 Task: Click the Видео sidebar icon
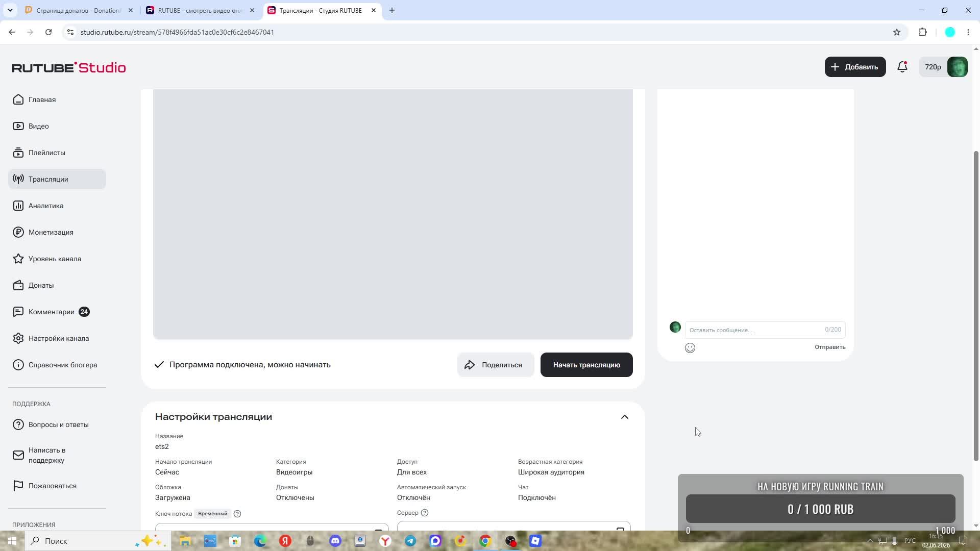(18, 126)
